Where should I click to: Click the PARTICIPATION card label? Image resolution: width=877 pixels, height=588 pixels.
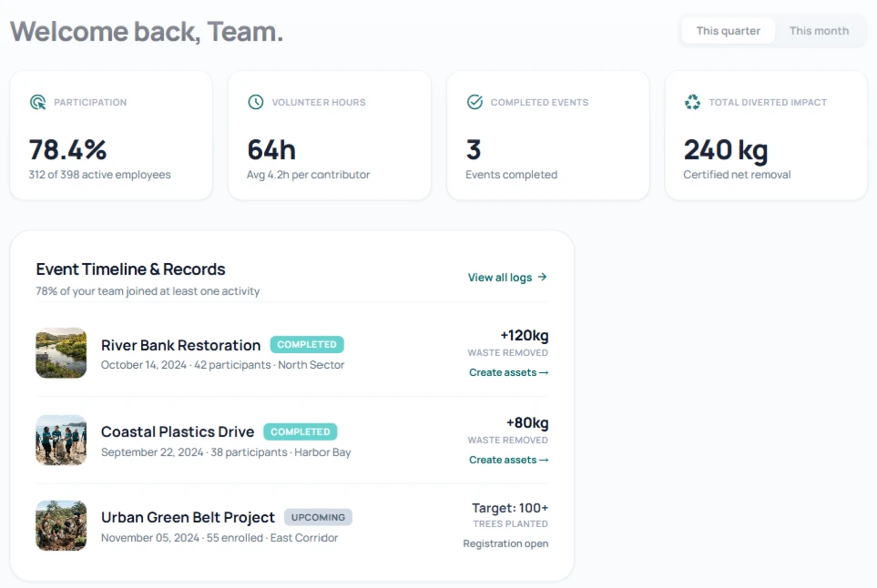tap(90, 102)
